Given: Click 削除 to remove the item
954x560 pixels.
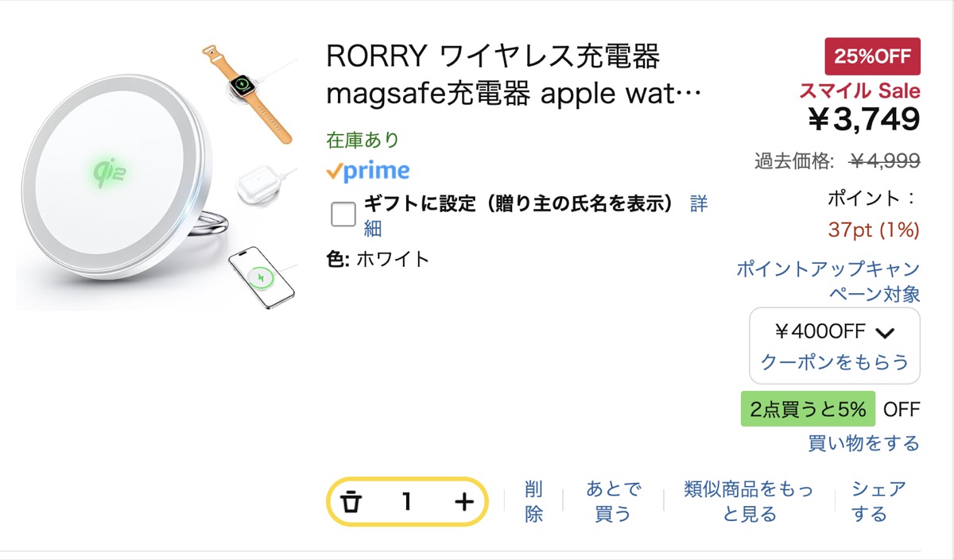Looking at the screenshot, I should click(534, 501).
